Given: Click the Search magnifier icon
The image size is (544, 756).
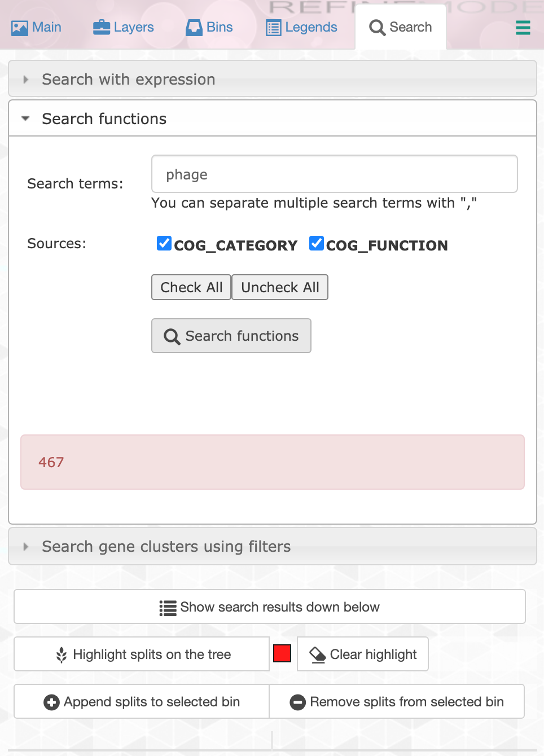Looking at the screenshot, I should pyautogui.click(x=377, y=27).
